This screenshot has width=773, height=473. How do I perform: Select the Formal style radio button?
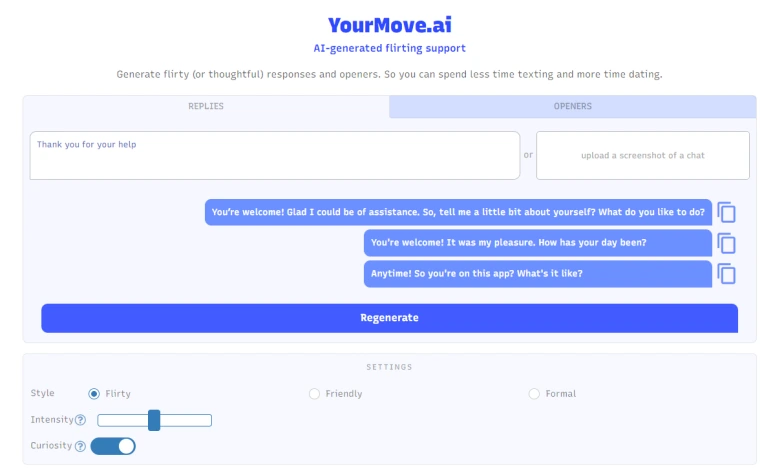pyautogui.click(x=534, y=394)
